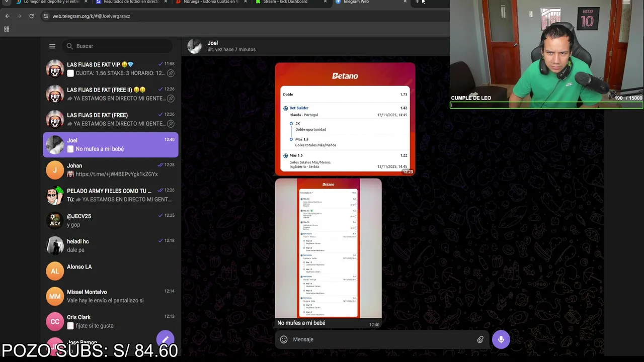644x362 pixels.
Task: Click the VIP channel avatar
Action: (55, 69)
